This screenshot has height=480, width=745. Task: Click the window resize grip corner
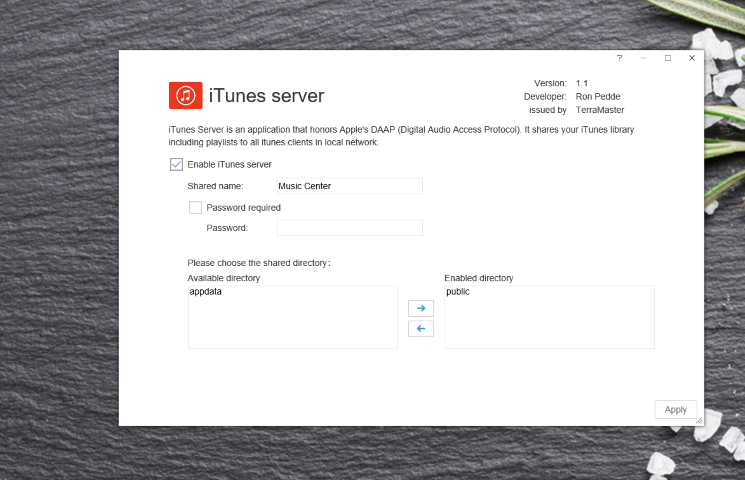click(x=699, y=421)
